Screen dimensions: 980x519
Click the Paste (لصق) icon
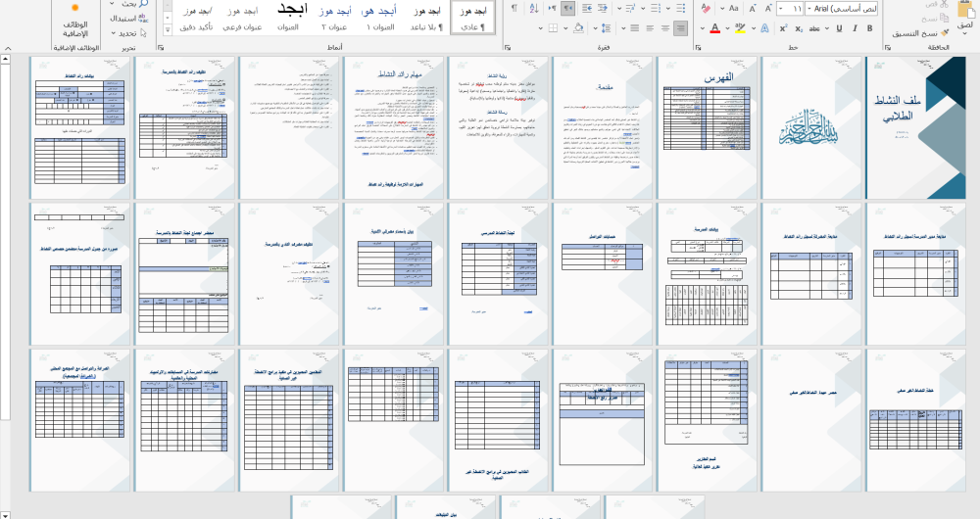(x=963, y=10)
